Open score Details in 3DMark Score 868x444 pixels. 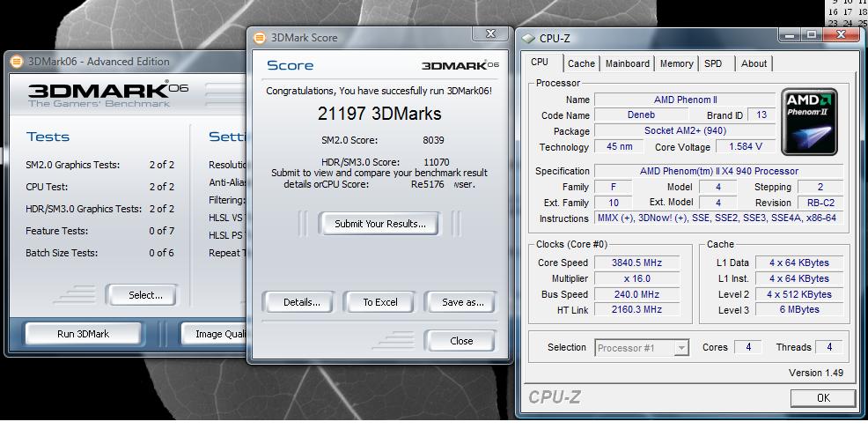click(x=301, y=303)
